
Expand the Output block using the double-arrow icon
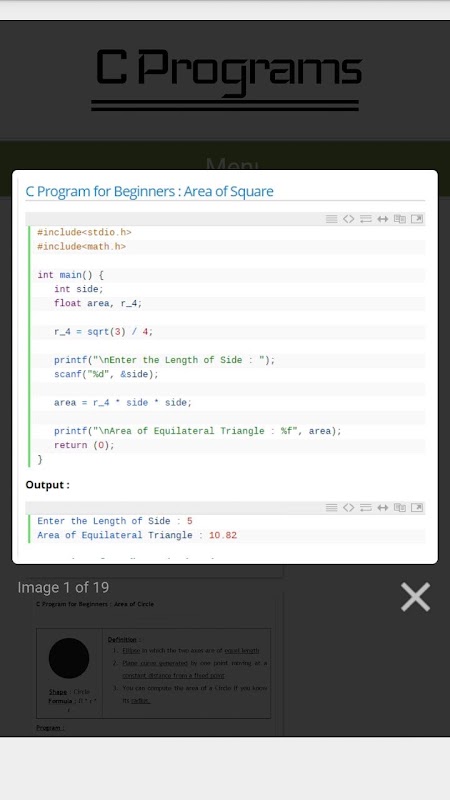coord(383,507)
